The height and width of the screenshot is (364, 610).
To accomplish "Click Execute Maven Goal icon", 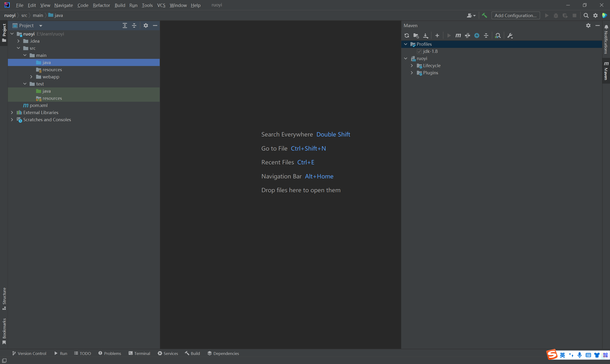I will tap(458, 35).
